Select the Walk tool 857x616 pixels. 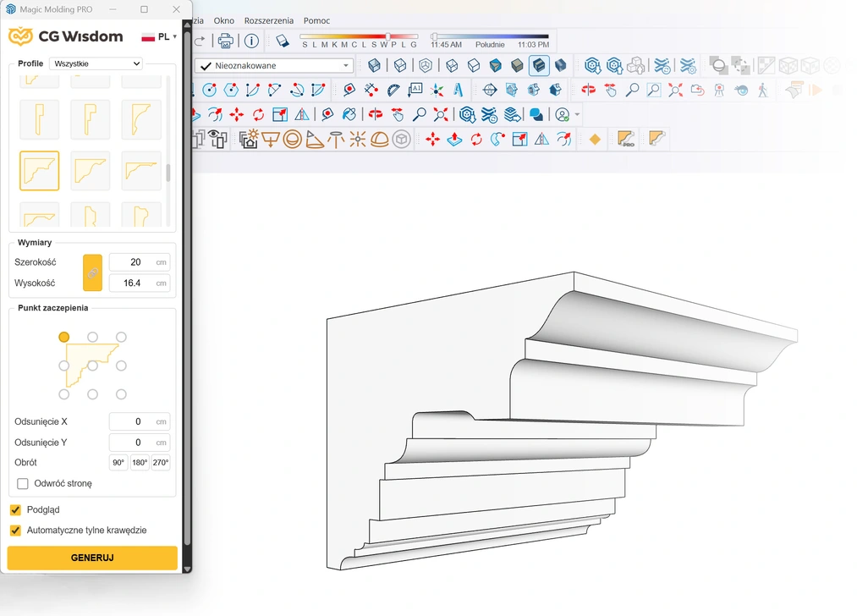click(x=763, y=90)
